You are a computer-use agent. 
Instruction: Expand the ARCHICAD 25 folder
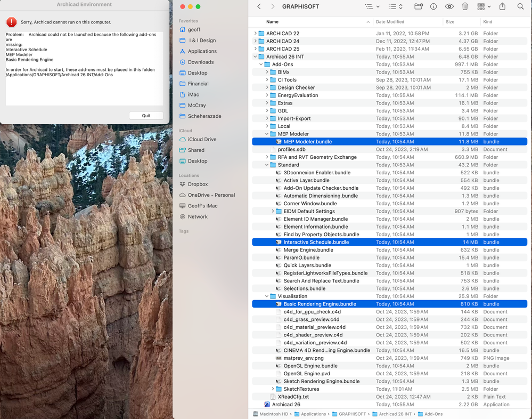256,49
